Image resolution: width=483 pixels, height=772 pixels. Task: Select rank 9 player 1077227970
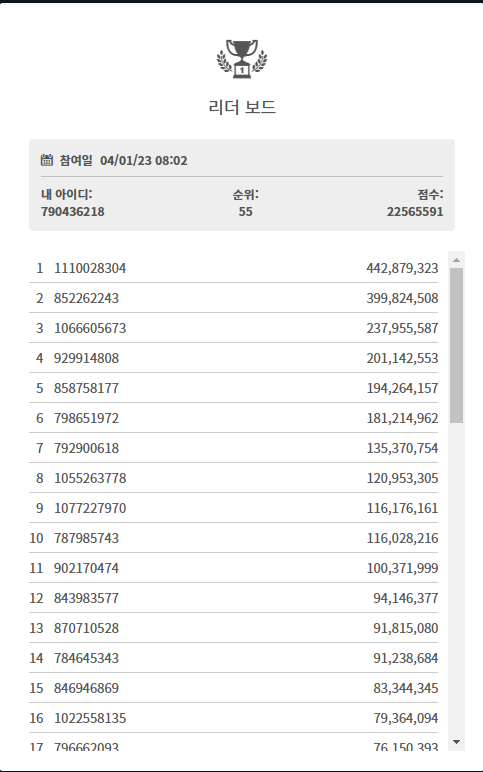[x=90, y=509]
